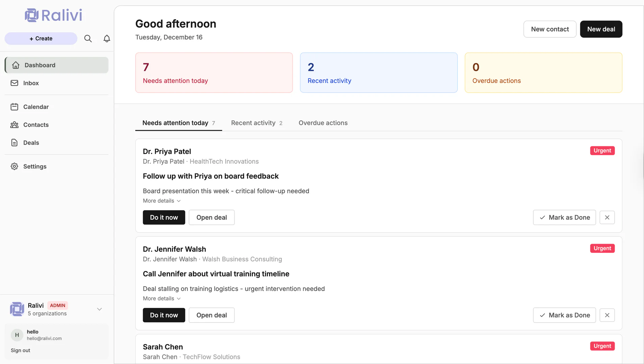
Task: Switch to the Overdue actions tab
Action: click(323, 123)
